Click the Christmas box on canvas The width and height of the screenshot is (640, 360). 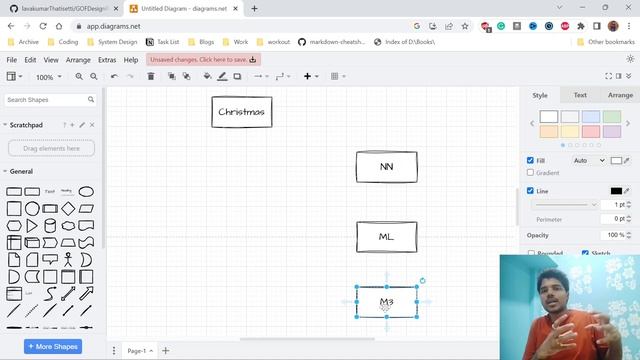242,112
